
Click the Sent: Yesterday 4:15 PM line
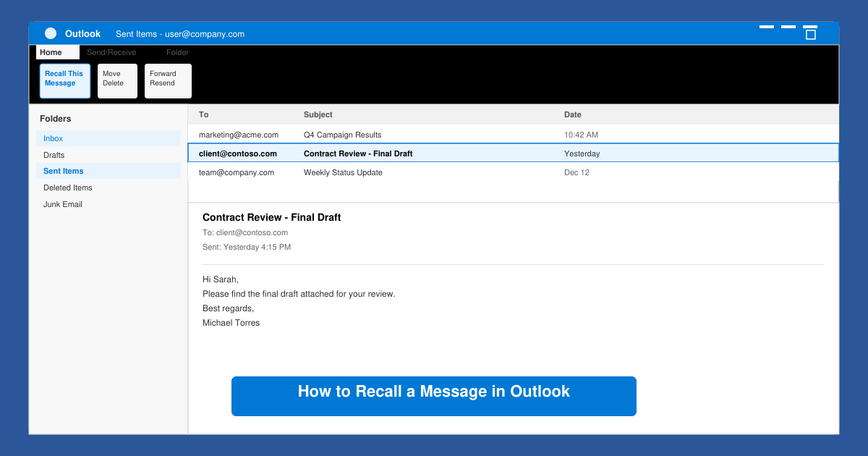coord(247,247)
